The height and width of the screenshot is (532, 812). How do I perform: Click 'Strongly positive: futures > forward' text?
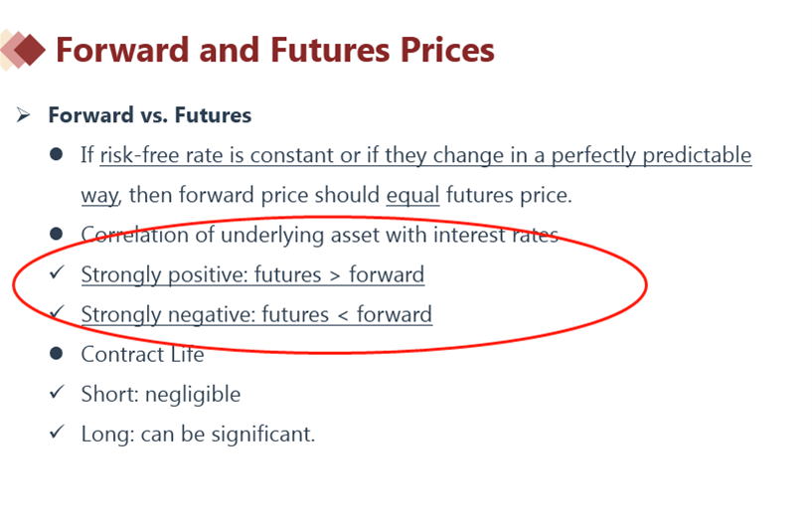point(252,274)
